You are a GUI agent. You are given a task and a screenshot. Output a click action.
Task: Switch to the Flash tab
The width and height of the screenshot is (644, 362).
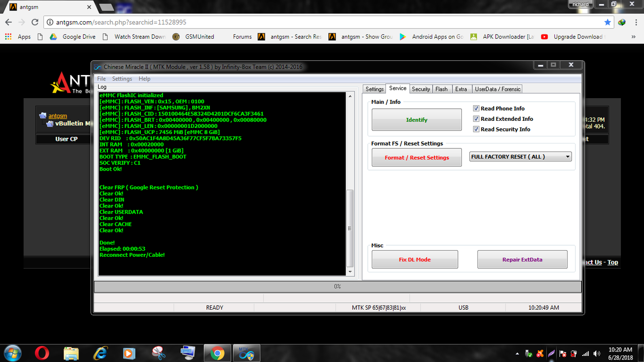442,89
